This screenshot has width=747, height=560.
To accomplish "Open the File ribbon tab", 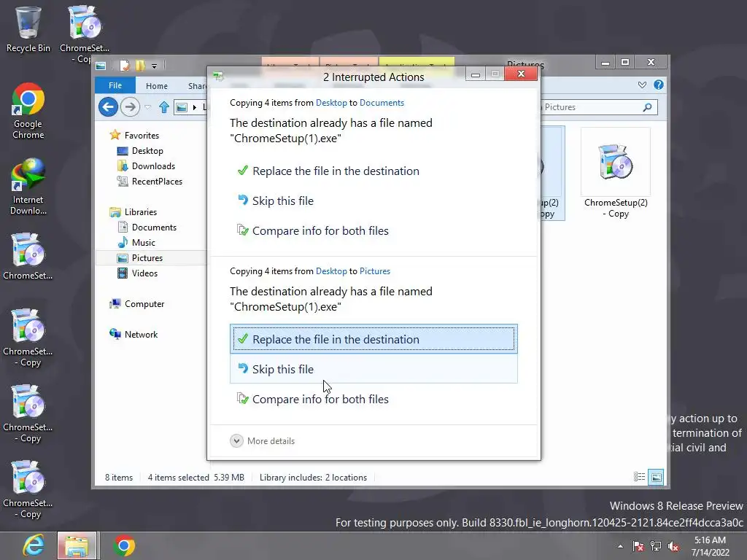I will pos(115,85).
